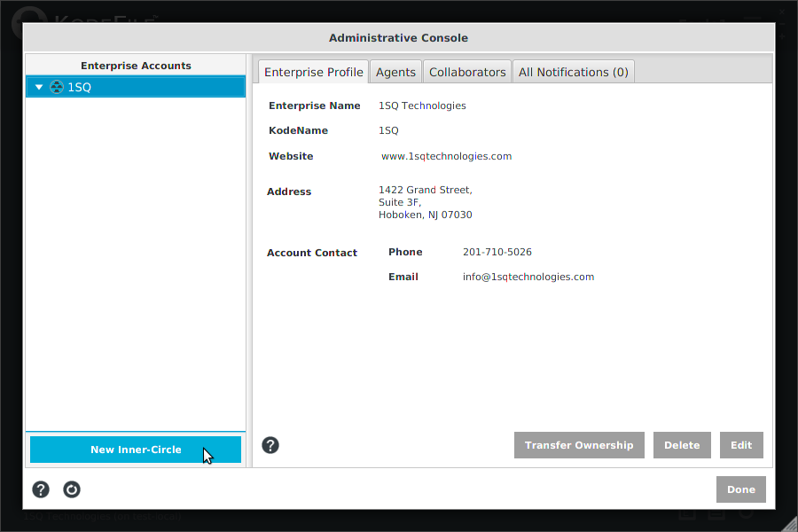Image resolution: width=798 pixels, height=532 pixels.
Task: Click the KodeName value 1SQ
Action: tap(388, 130)
